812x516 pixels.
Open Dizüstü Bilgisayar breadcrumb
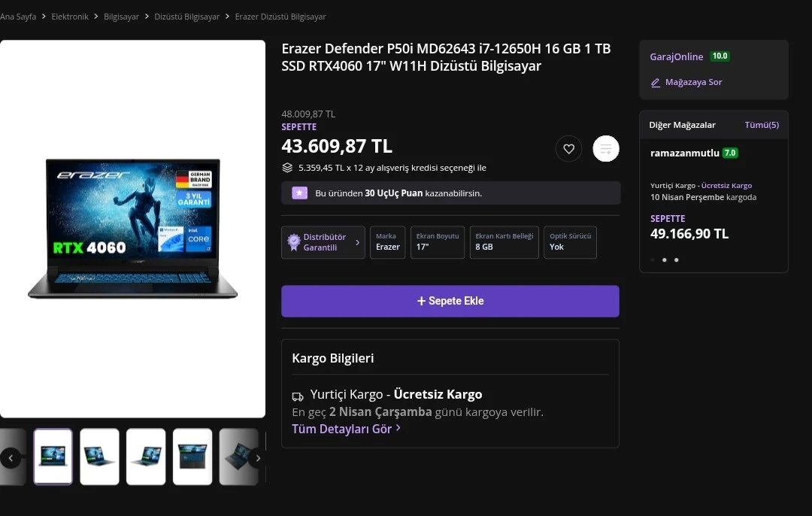187,17
